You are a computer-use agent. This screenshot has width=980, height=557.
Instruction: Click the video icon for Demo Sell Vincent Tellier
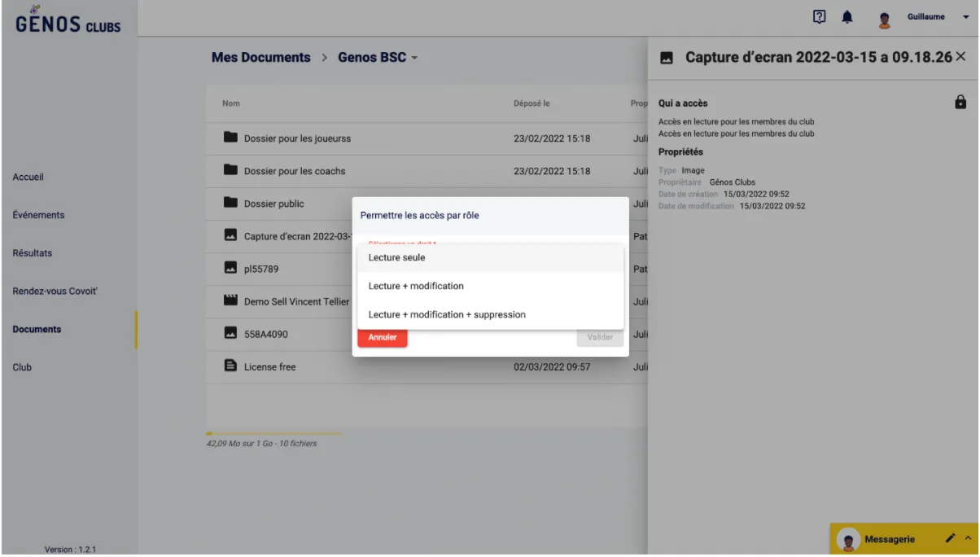pyautogui.click(x=230, y=301)
